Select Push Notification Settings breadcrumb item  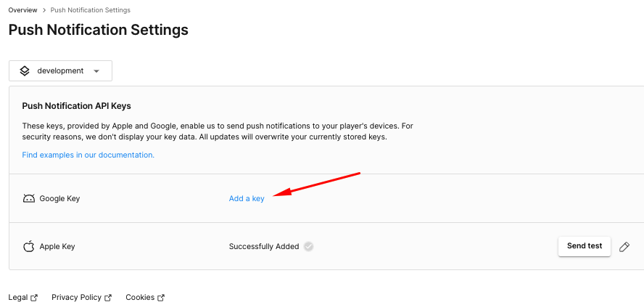click(x=91, y=10)
